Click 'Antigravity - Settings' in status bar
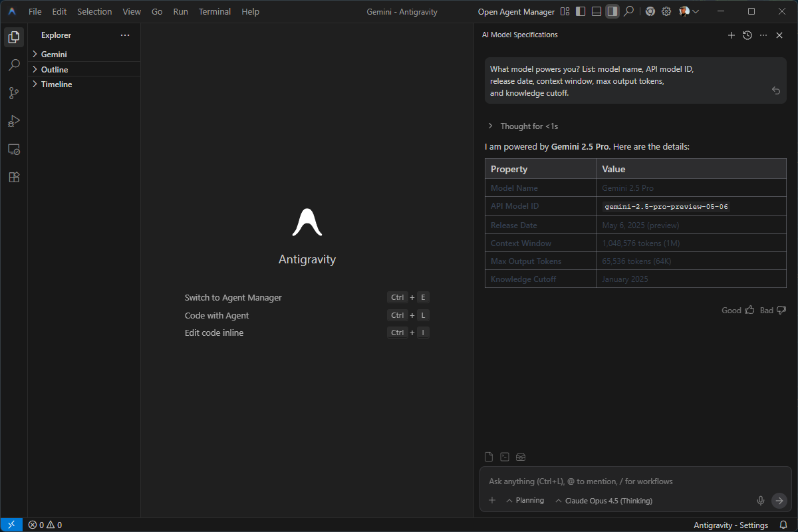 pos(731,525)
